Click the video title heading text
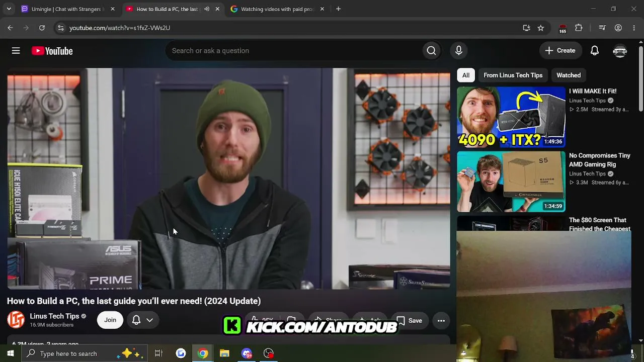This screenshot has width=644, height=362. (x=134, y=301)
